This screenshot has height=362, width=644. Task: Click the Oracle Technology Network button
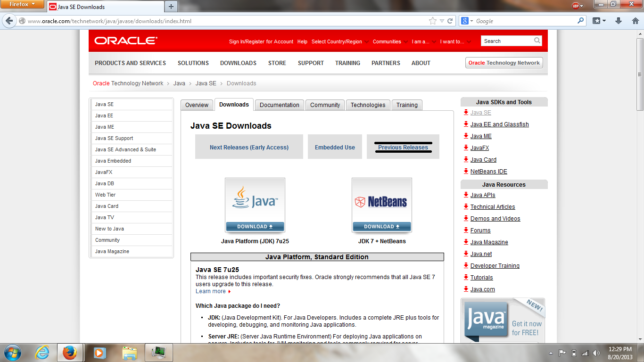click(x=504, y=63)
